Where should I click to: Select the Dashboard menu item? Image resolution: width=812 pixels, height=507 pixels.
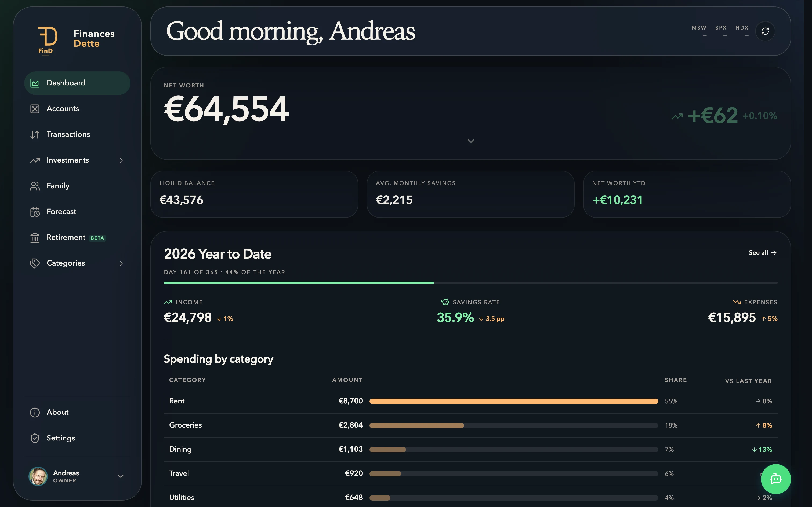[77, 83]
